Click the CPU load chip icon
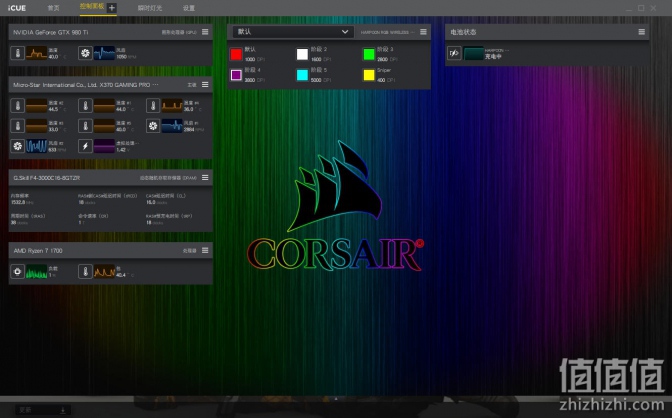Viewport: 672px width, 418px height. [x=18, y=271]
